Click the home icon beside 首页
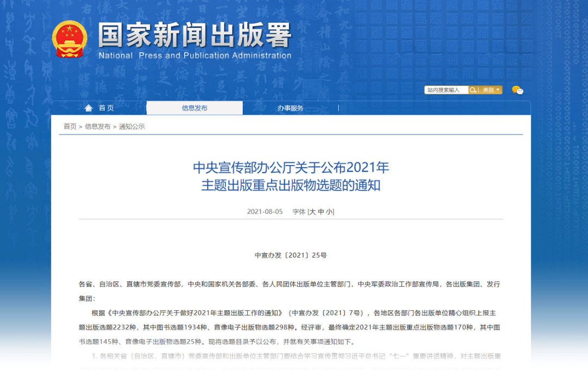This screenshot has height=373, width=588. (x=89, y=108)
